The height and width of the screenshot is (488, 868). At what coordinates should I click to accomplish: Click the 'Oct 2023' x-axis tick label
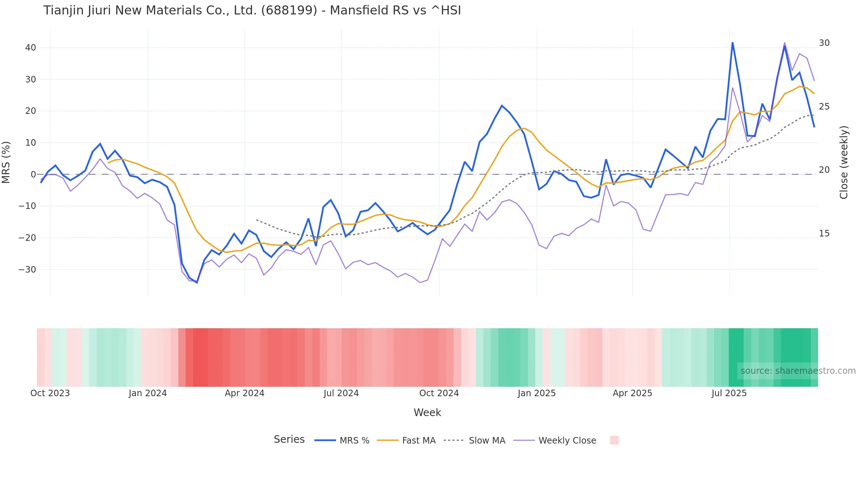pyautogui.click(x=50, y=393)
